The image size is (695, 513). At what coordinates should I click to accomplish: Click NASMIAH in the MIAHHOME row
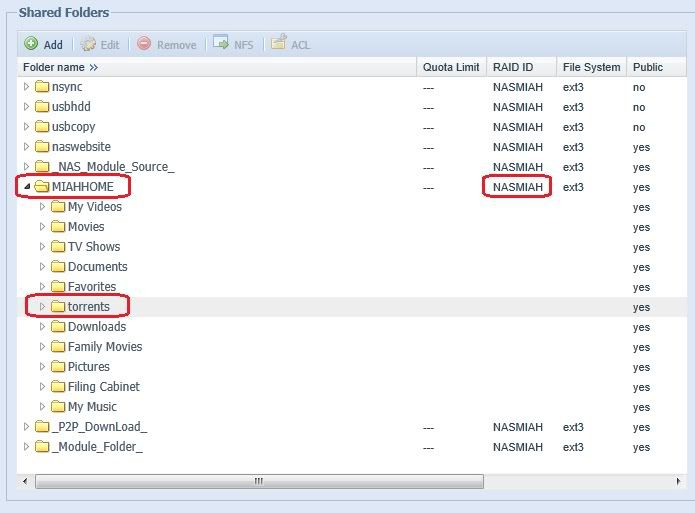[x=518, y=187]
